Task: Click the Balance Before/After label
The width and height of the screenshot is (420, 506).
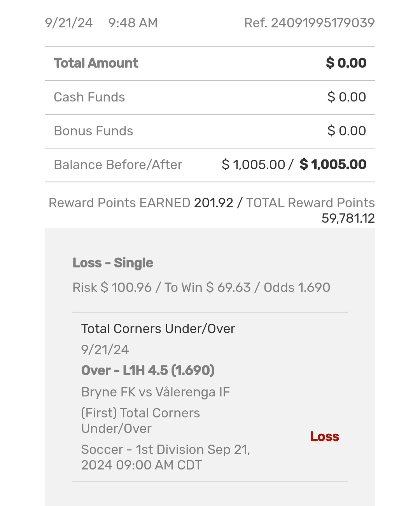Action: (x=118, y=165)
